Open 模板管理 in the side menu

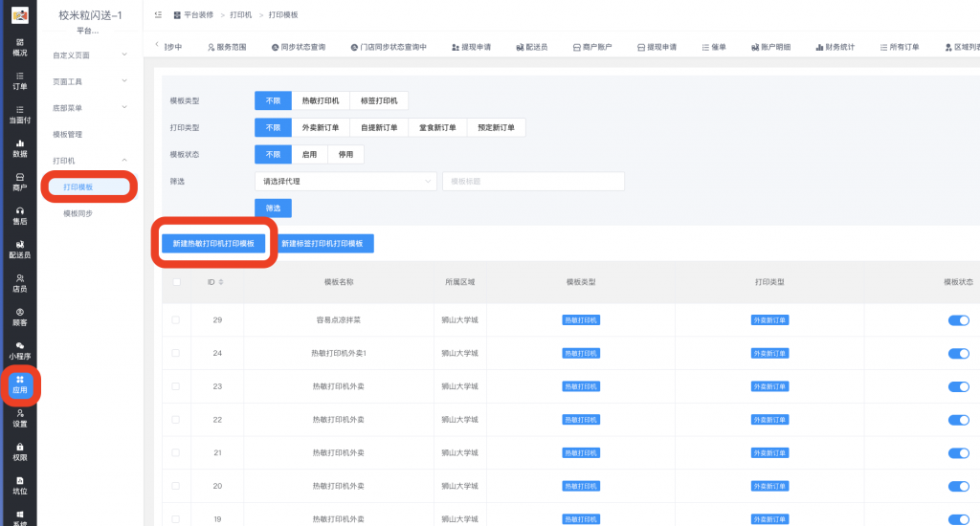pyautogui.click(x=68, y=134)
